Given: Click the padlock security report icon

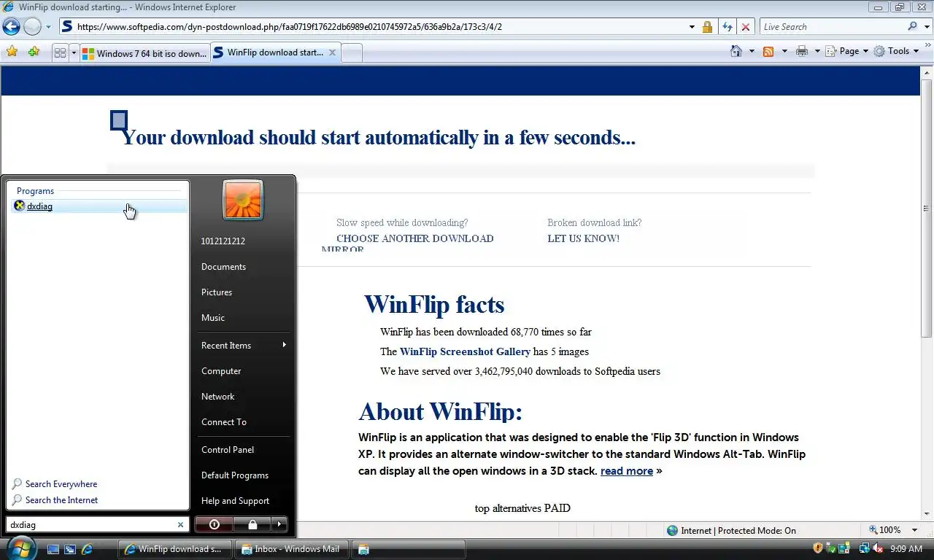Looking at the screenshot, I should pyautogui.click(x=707, y=27).
